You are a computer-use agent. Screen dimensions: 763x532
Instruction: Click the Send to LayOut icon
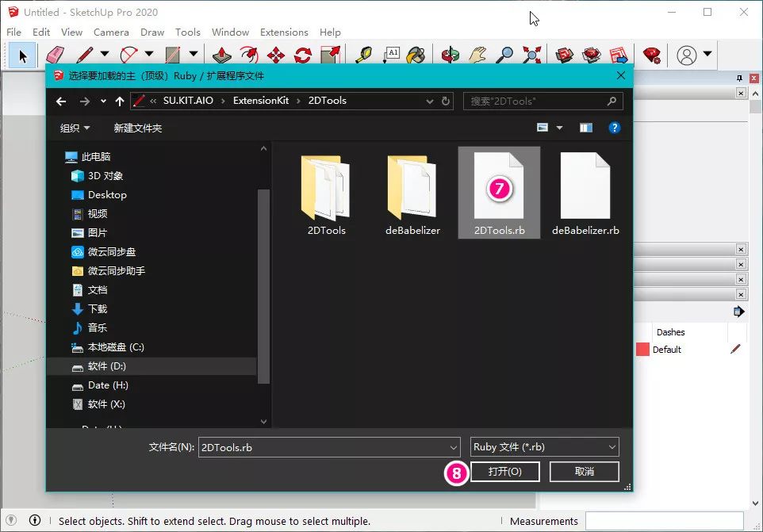(x=619, y=55)
